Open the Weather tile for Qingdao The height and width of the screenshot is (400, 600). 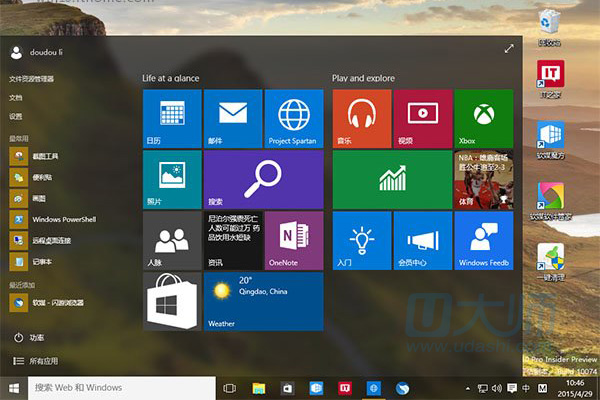tap(263, 301)
